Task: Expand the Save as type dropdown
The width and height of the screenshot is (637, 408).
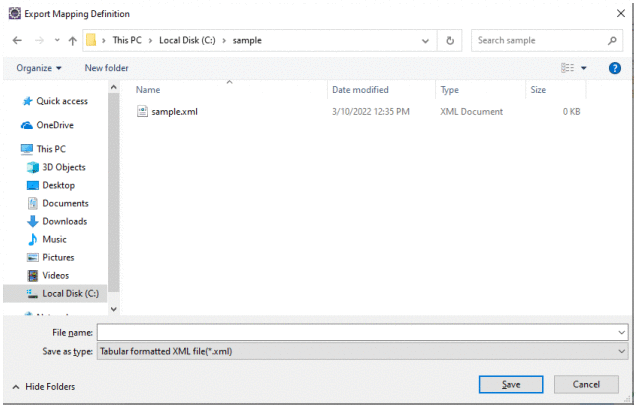Action: click(x=622, y=351)
